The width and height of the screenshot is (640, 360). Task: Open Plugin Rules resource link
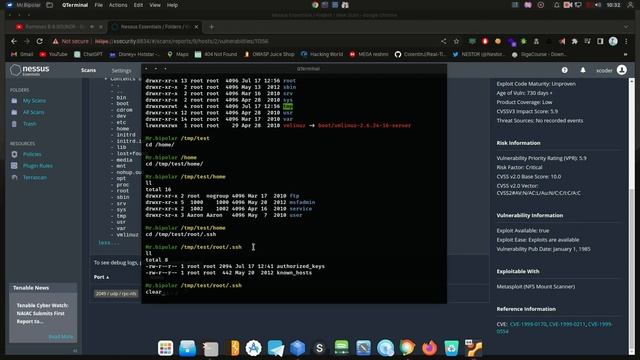pos(38,166)
